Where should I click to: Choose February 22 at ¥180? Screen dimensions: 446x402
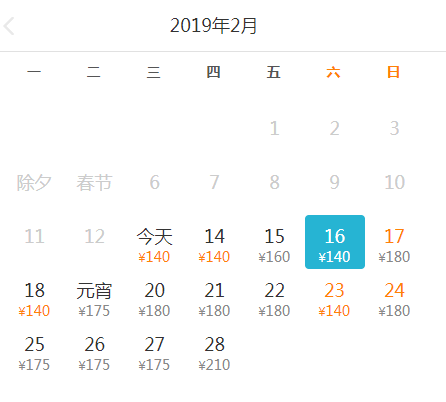[274, 296]
